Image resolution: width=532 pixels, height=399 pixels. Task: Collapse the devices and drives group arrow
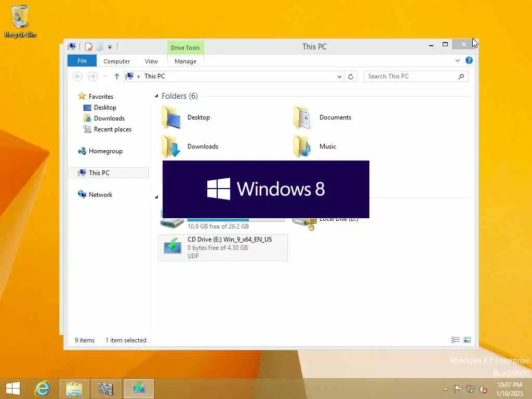[x=156, y=197]
